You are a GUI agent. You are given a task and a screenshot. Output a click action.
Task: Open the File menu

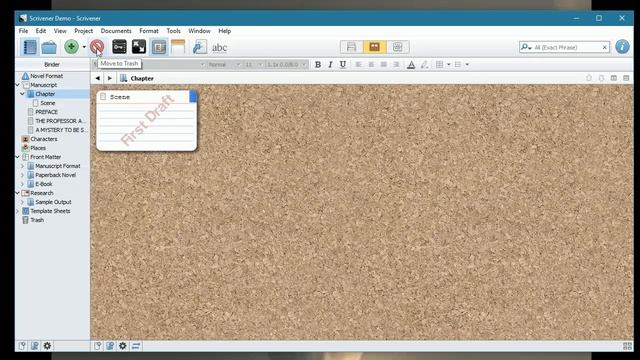point(23,31)
